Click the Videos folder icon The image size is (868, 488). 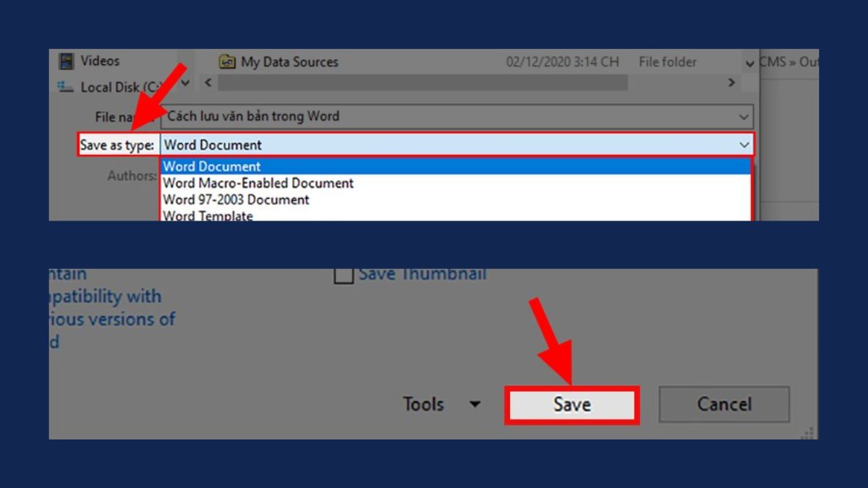67,61
